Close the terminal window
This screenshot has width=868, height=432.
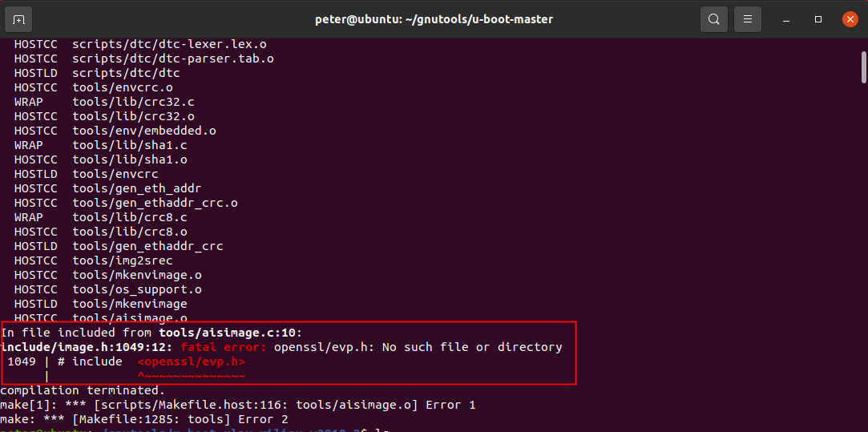(x=849, y=18)
